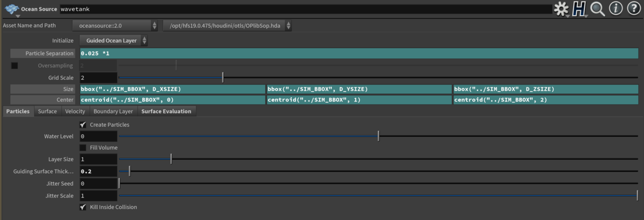Click the Layer Size slider handle
The width and height of the screenshot is (644, 220).
click(171, 159)
